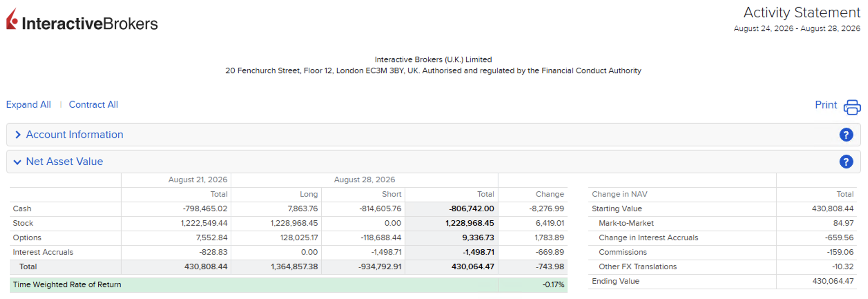Expand the Account Information chevron

tap(18, 135)
